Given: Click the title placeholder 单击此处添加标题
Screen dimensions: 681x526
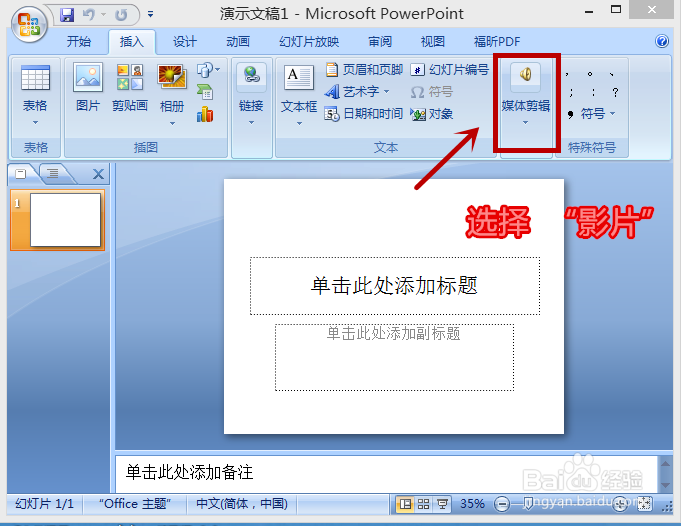Looking at the screenshot, I should [x=395, y=286].
